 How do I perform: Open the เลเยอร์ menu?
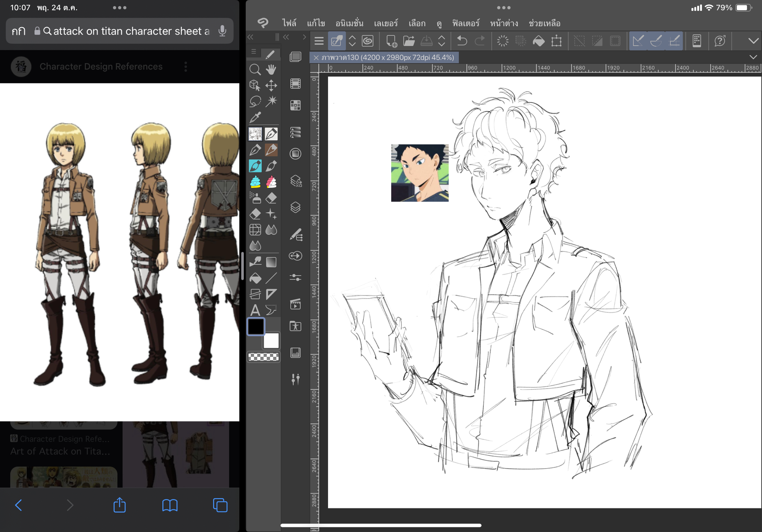point(386,23)
